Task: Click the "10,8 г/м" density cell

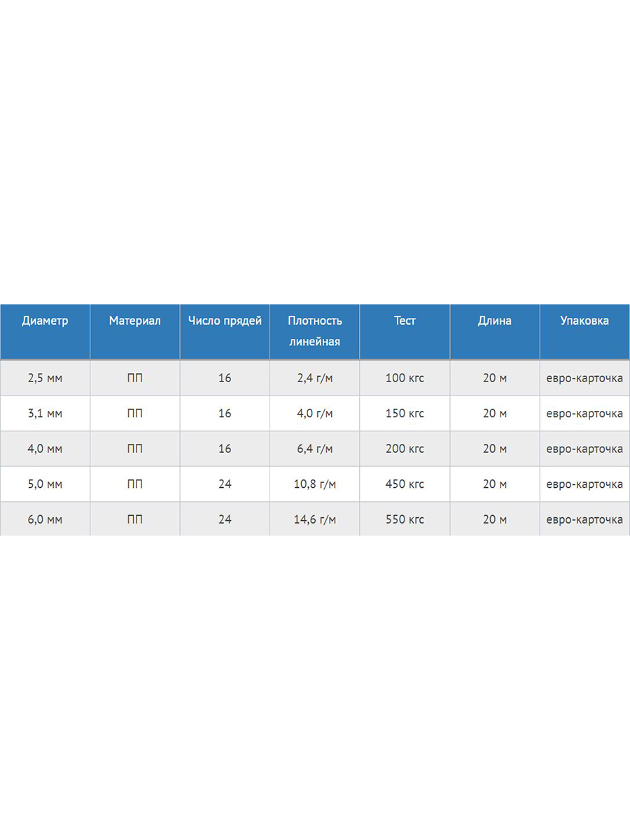Action: coord(315,484)
